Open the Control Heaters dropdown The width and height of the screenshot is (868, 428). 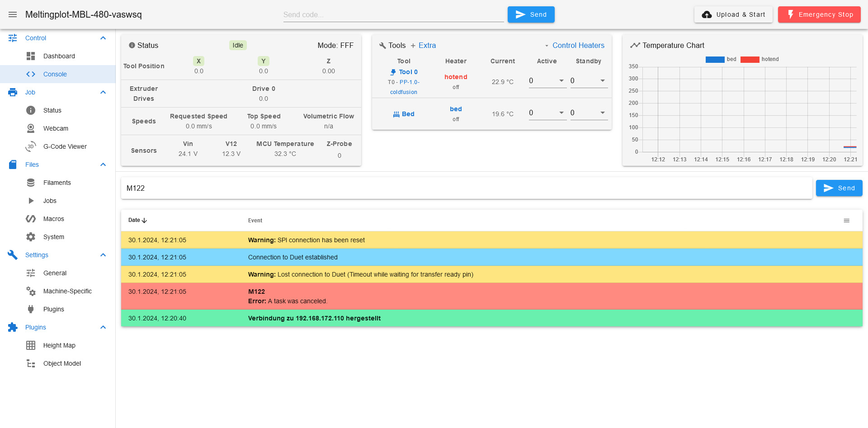574,45
